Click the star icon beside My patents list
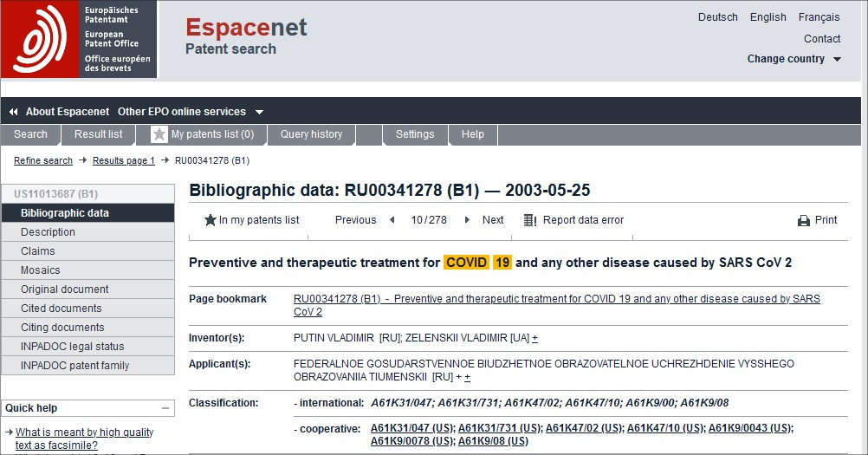This screenshot has height=455, width=868. click(x=159, y=134)
